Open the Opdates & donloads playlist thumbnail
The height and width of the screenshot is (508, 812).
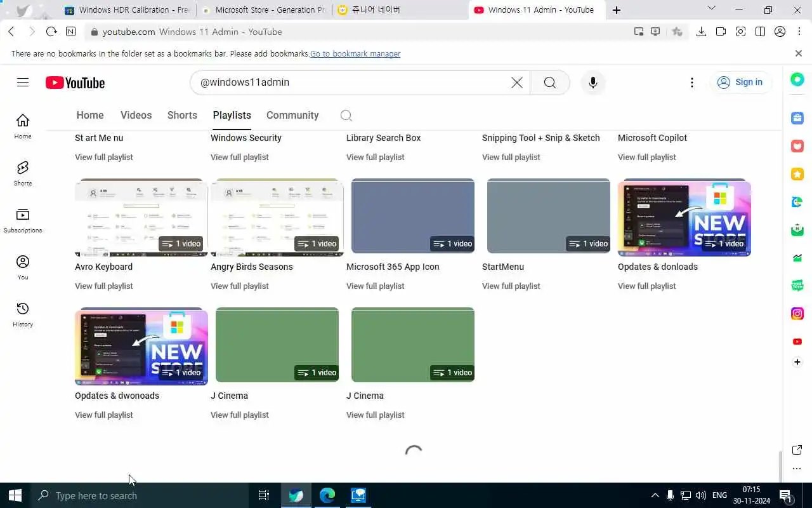pyautogui.click(x=684, y=217)
